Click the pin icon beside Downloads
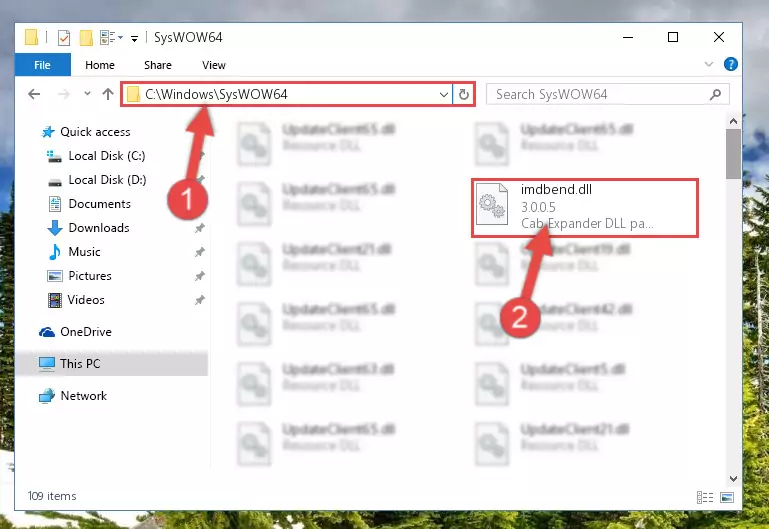 (x=199, y=228)
